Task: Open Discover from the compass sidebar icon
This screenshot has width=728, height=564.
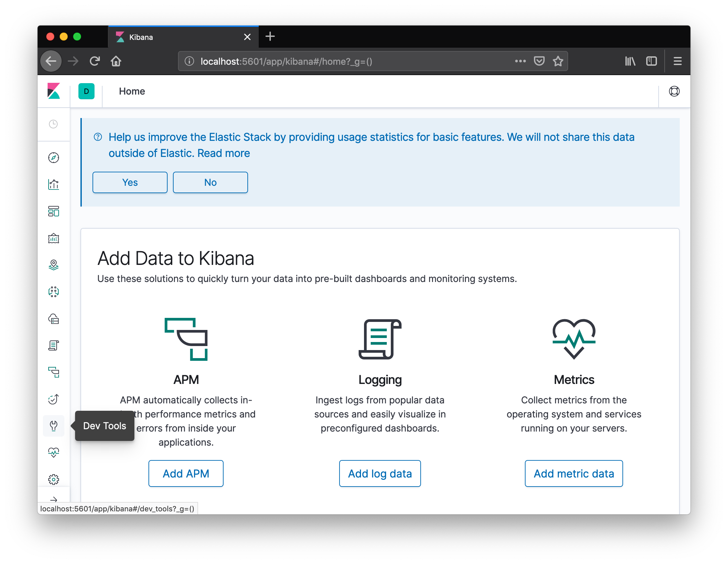Action: 54,158
